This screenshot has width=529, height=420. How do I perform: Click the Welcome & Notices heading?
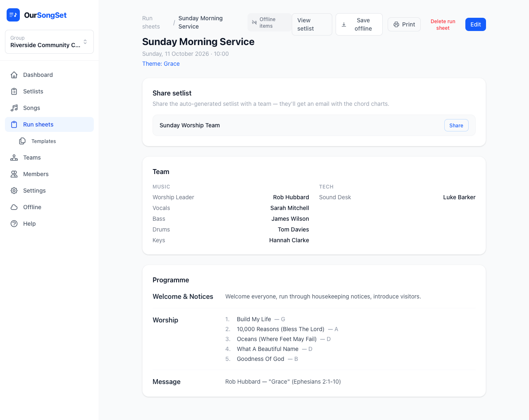coord(183,296)
